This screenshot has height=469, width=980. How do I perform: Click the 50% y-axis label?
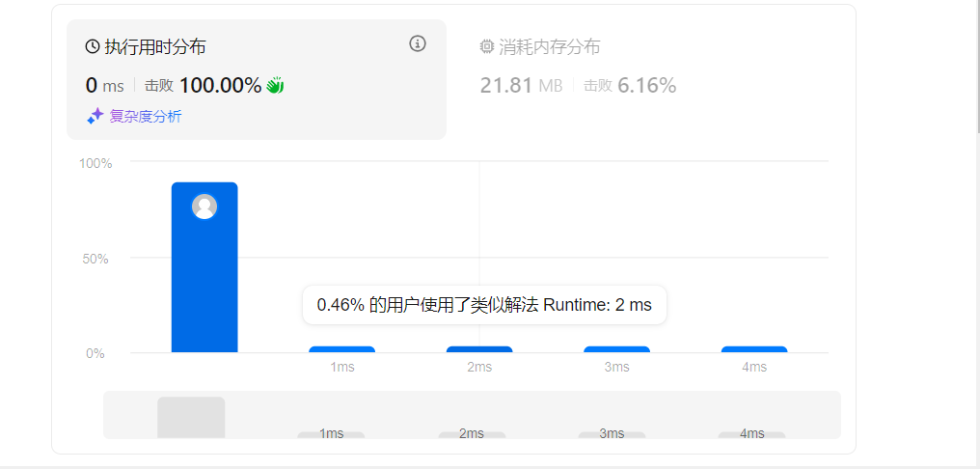(x=95, y=259)
